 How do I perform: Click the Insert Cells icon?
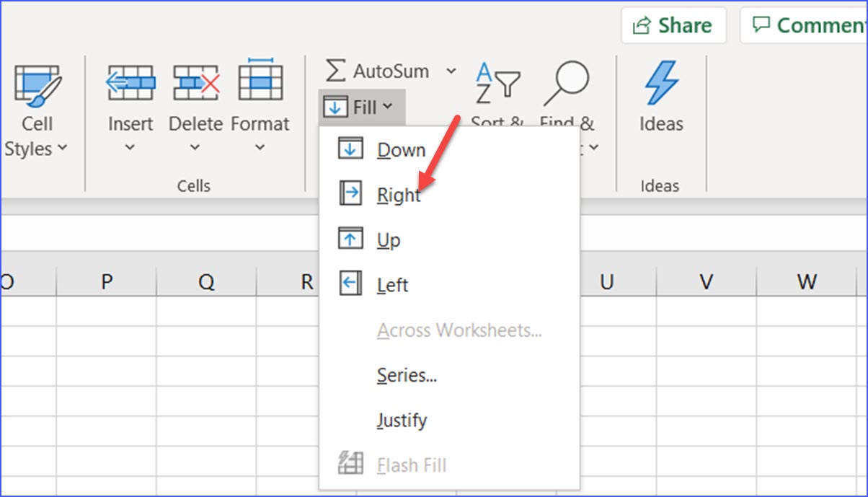click(130, 81)
